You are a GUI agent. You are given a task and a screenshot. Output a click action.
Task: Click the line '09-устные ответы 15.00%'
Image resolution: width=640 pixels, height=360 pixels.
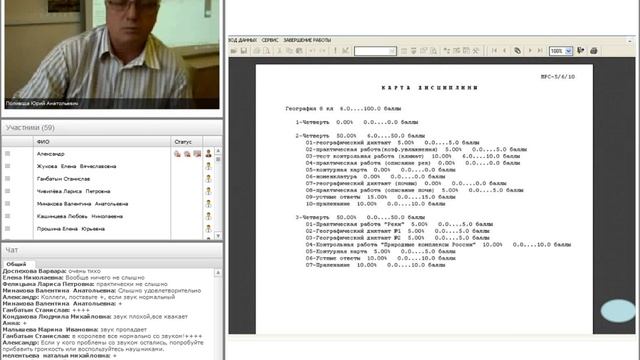tap(380, 197)
